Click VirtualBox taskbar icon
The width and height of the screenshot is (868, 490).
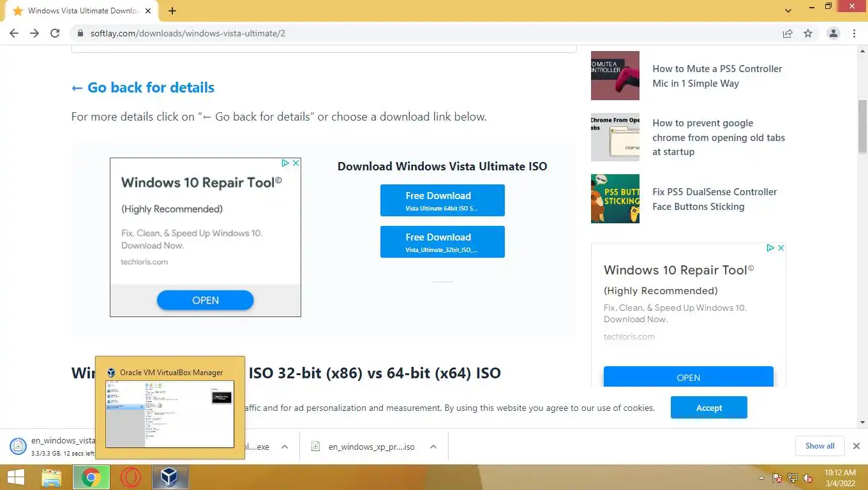click(170, 477)
